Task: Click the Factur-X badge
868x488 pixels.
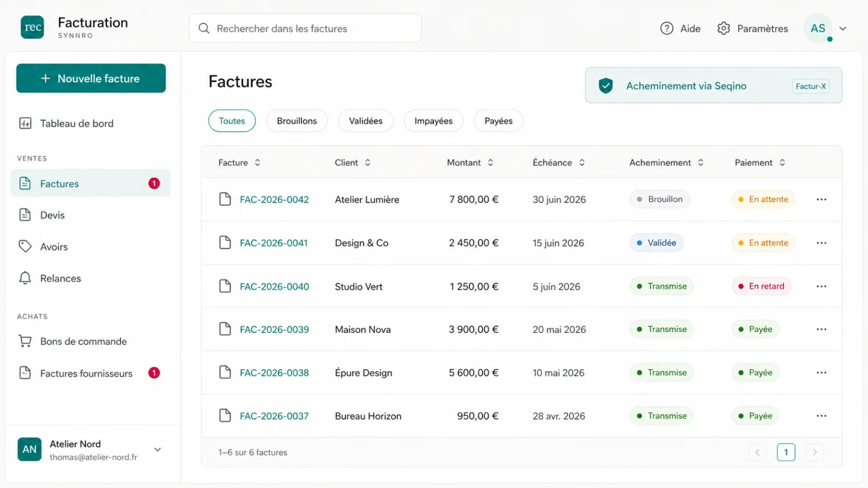Action: [811, 86]
